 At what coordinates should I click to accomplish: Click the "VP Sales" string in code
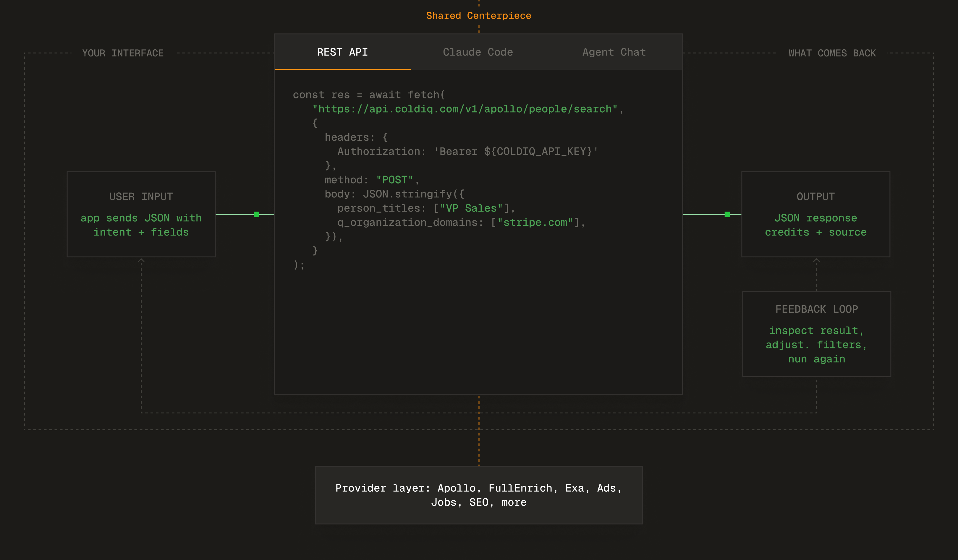[x=471, y=208]
